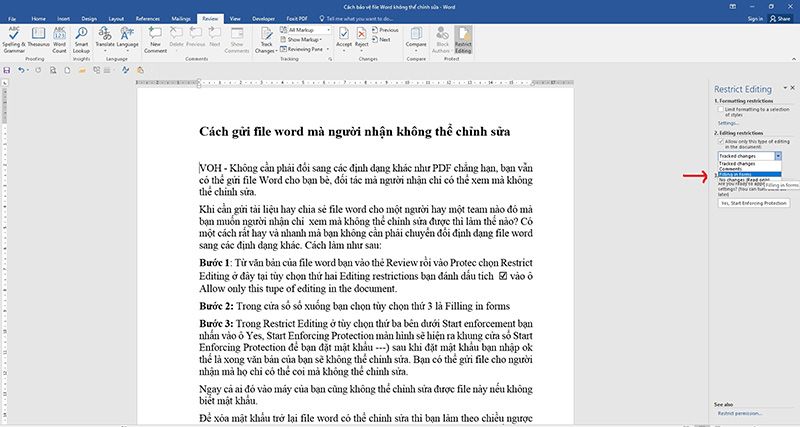The width and height of the screenshot is (800, 427).
Task: Open the View tab
Action: (x=235, y=18)
